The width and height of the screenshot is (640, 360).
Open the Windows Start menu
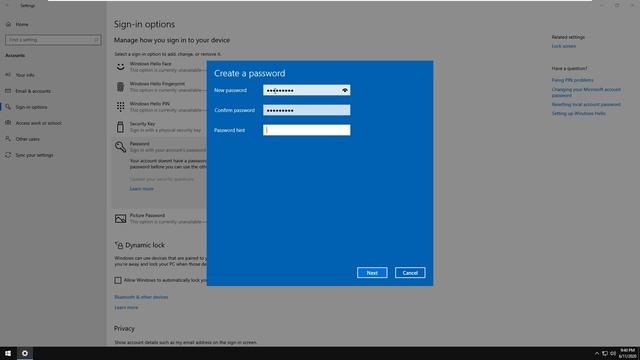(x=8, y=353)
